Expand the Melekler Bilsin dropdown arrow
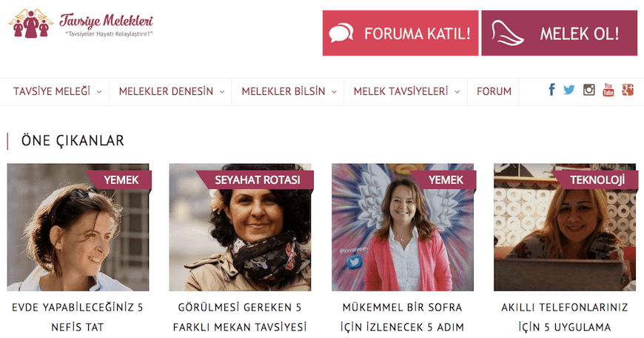 click(334, 92)
